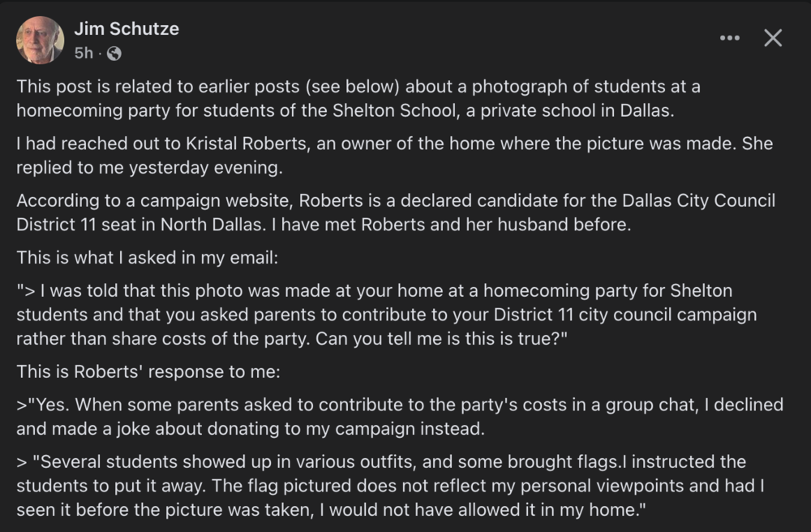The height and width of the screenshot is (532, 811).
Task: Click the Jim Schutze author name
Action: pos(127,28)
